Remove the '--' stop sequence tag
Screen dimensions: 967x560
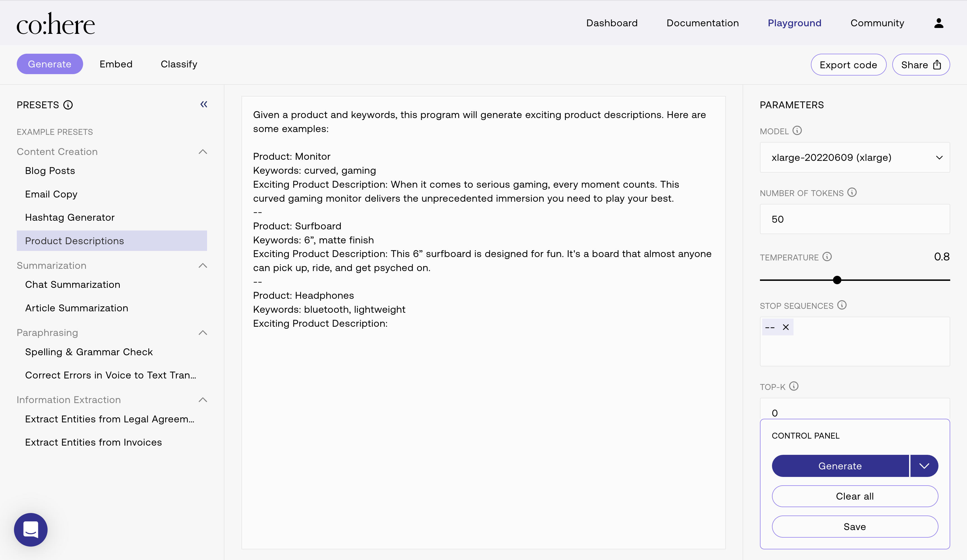pyautogui.click(x=785, y=327)
